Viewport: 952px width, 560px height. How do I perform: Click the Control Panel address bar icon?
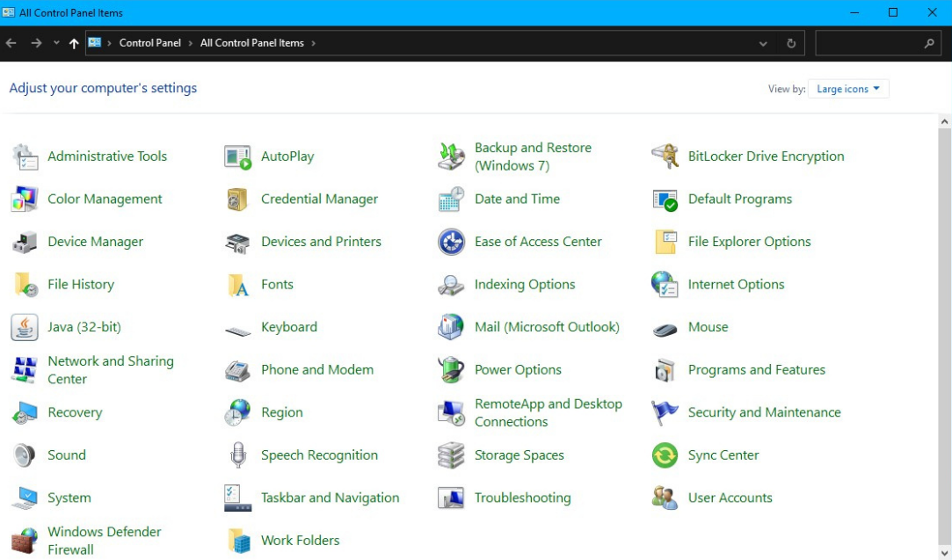coord(95,42)
